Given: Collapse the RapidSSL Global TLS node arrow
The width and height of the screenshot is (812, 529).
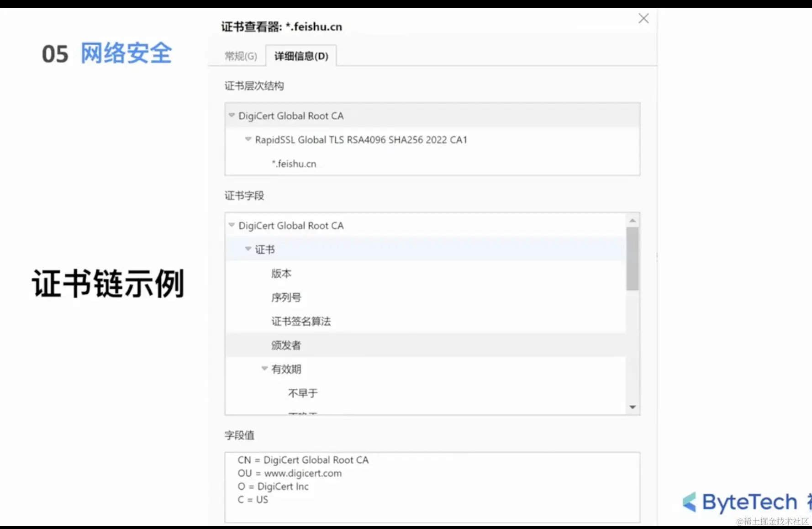Looking at the screenshot, I should [248, 139].
